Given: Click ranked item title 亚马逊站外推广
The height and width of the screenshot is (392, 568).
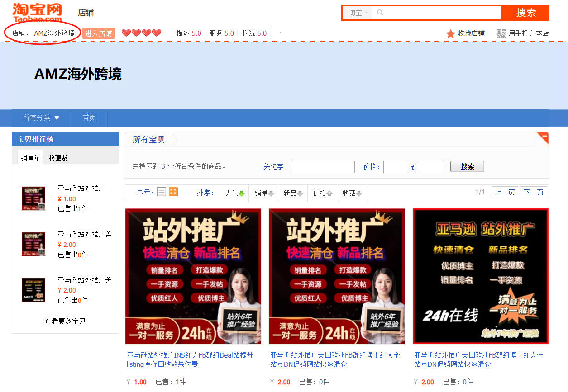Looking at the screenshot, I should click(x=81, y=189).
